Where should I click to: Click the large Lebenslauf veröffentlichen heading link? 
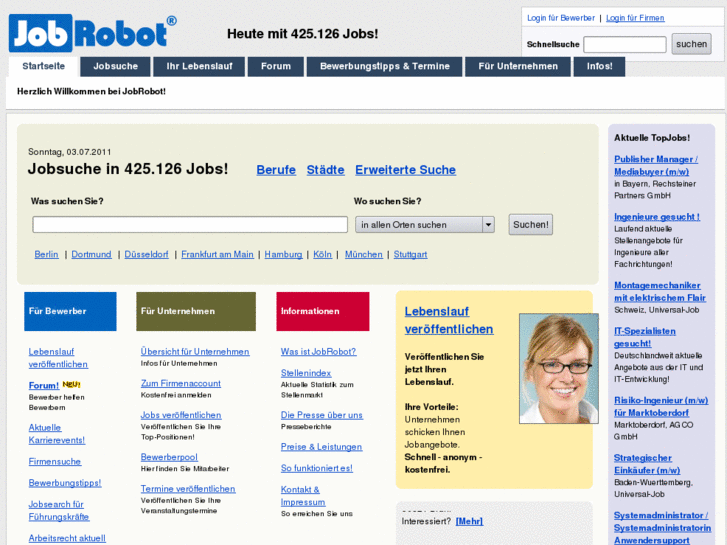point(448,320)
